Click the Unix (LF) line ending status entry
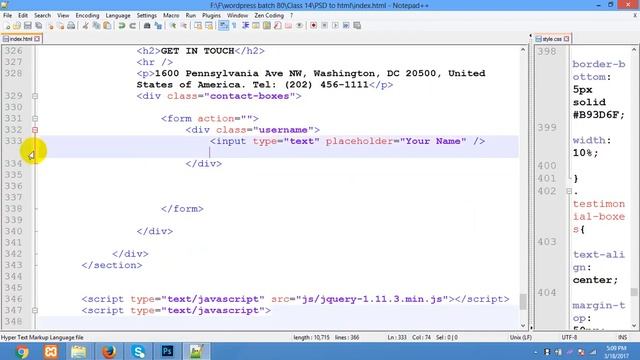640x360 pixels. [520, 338]
